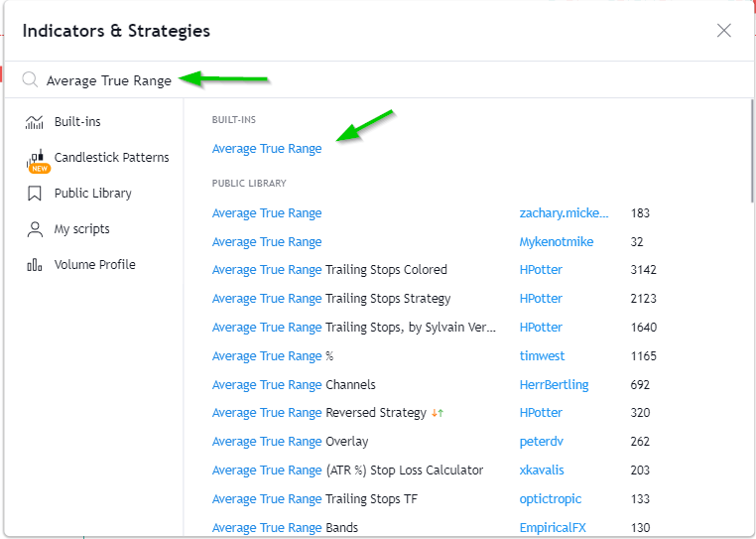
Task: Open the Public Library category
Action: [x=92, y=194]
